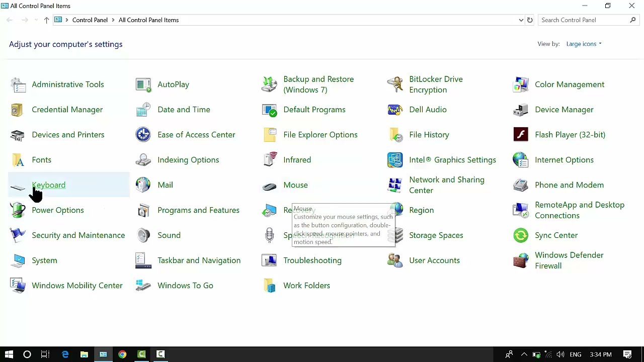Refresh the Control Panel address bar
The width and height of the screenshot is (644, 362).
pyautogui.click(x=530, y=20)
